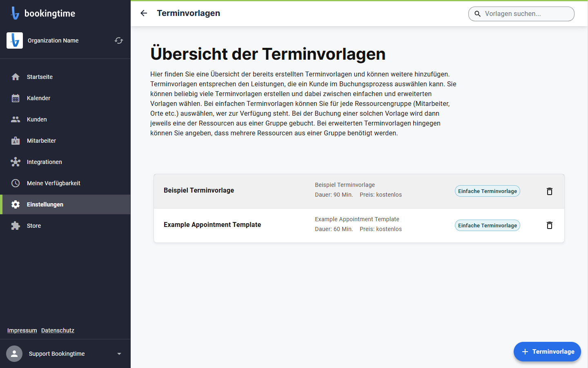Click the Integrationen hub icon
The height and width of the screenshot is (368, 588).
coord(16,162)
